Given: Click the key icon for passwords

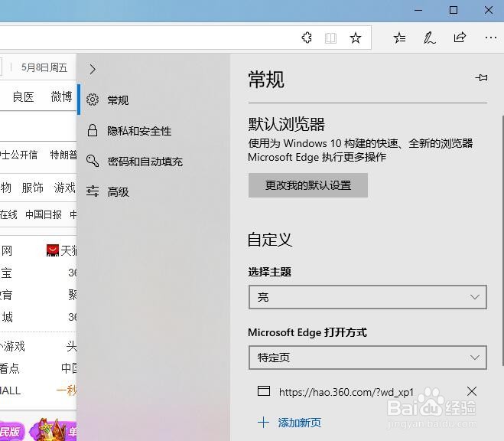Looking at the screenshot, I should point(93,161).
